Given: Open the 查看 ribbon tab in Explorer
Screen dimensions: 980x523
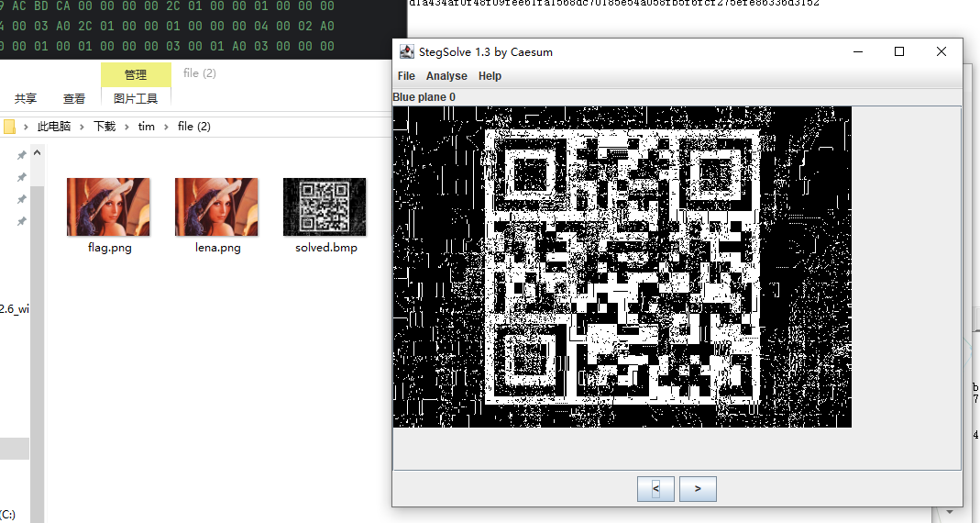Looking at the screenshot, I should pyautogui.click(x=73, y=98).
